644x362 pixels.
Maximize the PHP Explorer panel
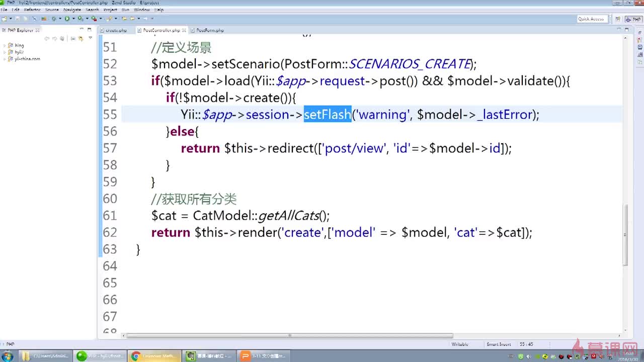point(90,30)
